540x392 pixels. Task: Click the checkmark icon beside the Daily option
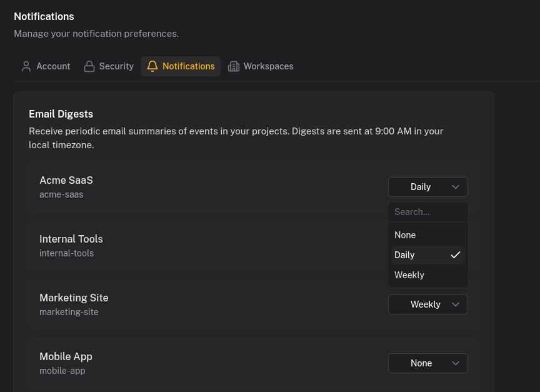(455, 255)
